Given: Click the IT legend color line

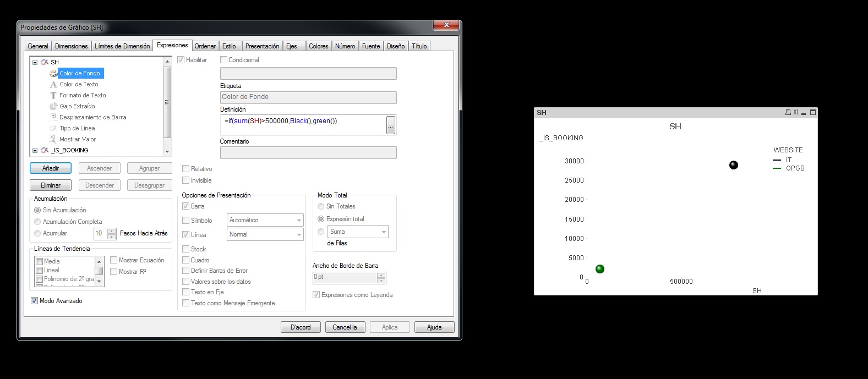Looking at the screenshot, I should point(777,160).
